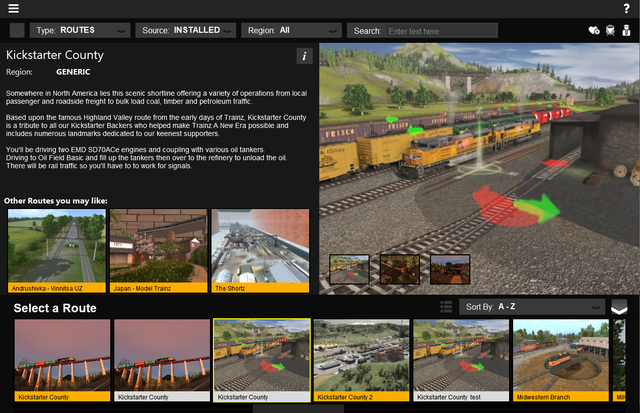Screen dimensions: 640x413
Task: Click the large route preview image
Action: [x=479, y=169]
